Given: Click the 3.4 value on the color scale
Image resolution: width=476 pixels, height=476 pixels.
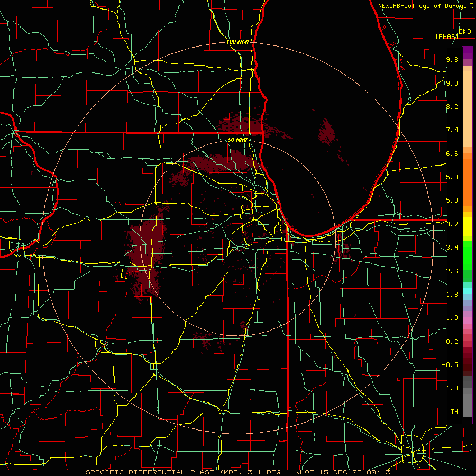Looking at the screenshot, I should (452, 247).
